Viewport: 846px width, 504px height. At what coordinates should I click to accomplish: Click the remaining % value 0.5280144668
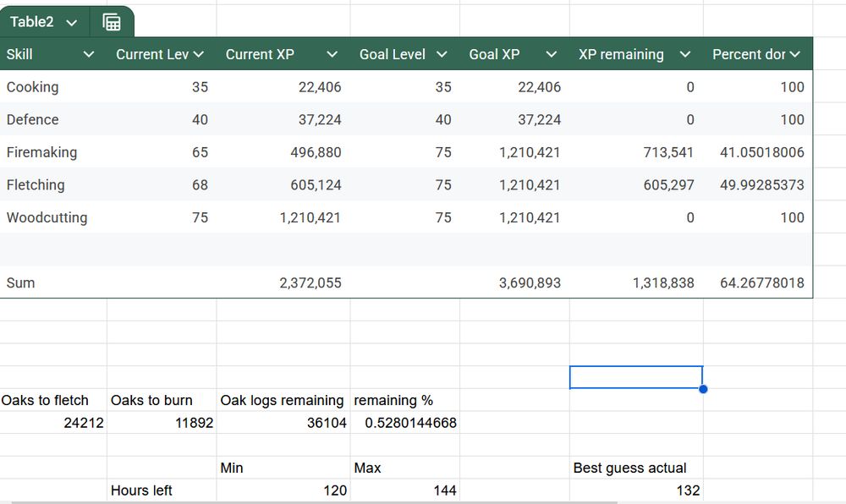pos(411,423)
